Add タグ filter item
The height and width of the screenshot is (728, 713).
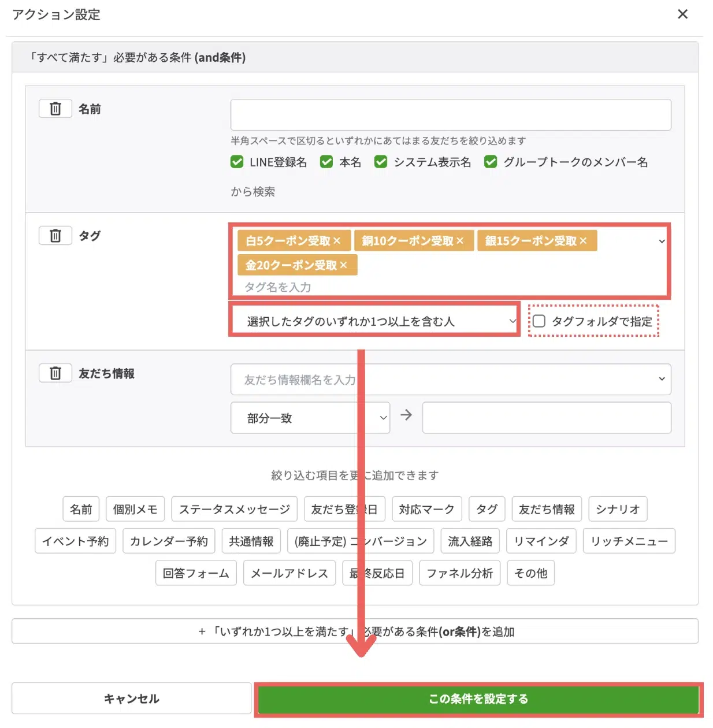click(x=487, y=509)
